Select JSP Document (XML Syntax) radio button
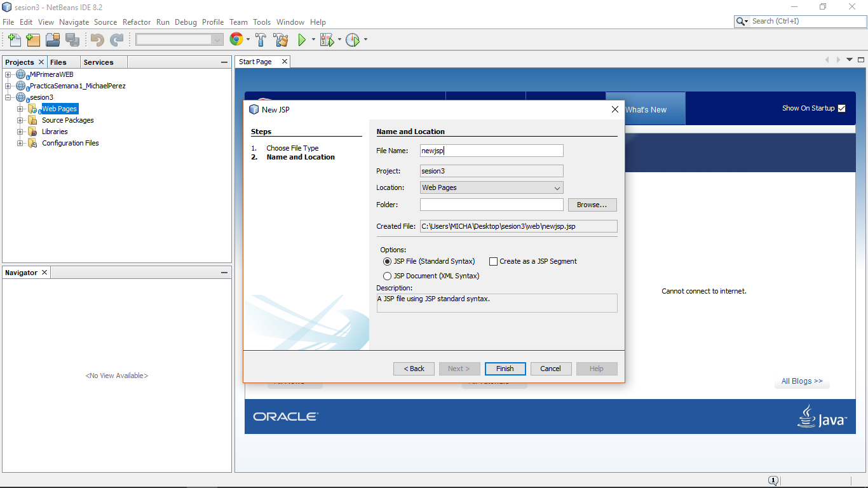 pyautogui.click(x=387, y=276)
